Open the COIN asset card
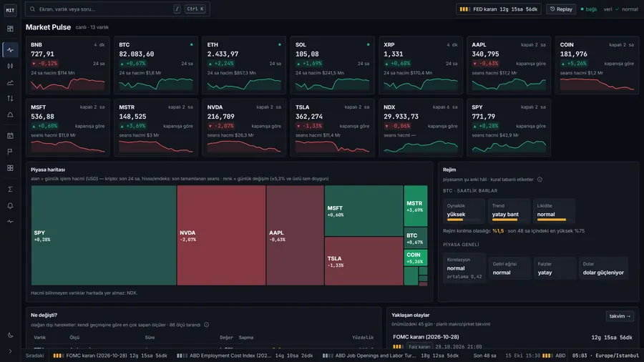This screenshot has height=362, width=644. 597,66
